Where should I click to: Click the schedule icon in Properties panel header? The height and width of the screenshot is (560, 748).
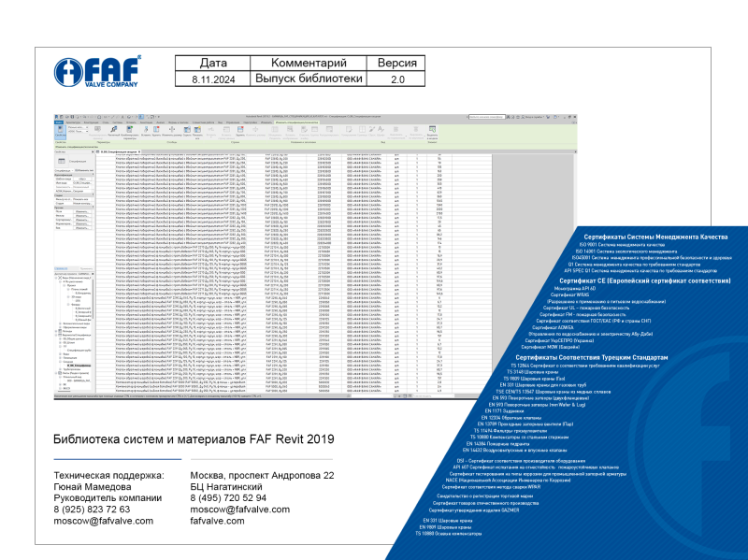pos(64,162)
